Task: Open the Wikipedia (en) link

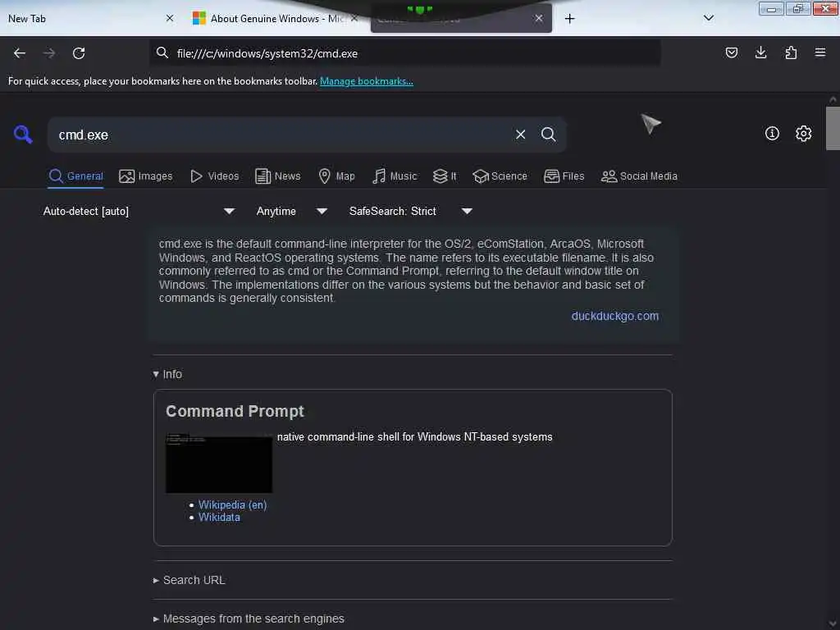Action: pyautogui.click(x=232, y=504)
